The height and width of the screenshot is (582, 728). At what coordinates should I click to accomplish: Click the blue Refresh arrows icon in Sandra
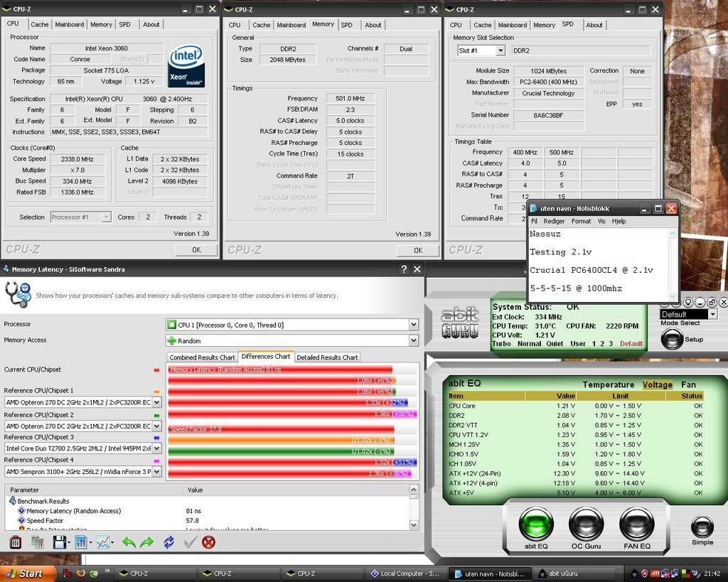point(169,542)
